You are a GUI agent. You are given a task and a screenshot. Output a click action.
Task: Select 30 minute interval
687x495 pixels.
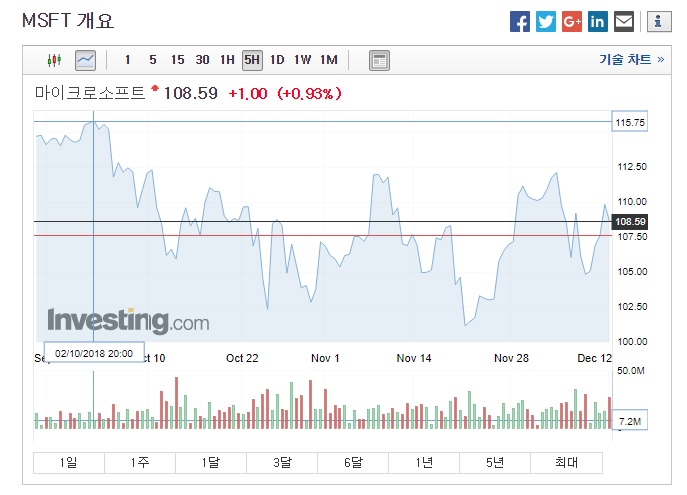[202, 60]
